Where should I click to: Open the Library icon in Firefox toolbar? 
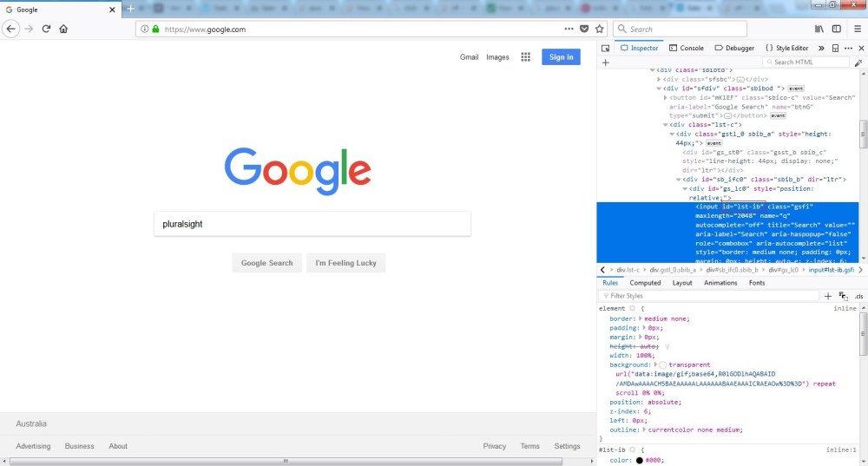tap(819, 29)
